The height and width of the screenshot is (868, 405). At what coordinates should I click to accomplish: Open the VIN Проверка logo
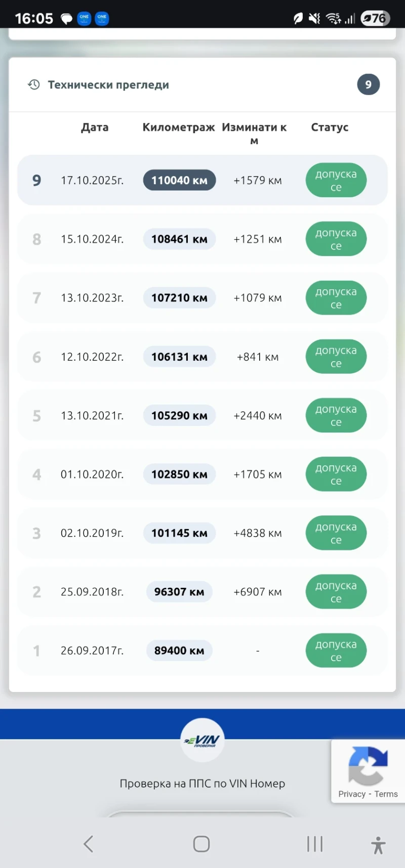(x=202, y=741)
